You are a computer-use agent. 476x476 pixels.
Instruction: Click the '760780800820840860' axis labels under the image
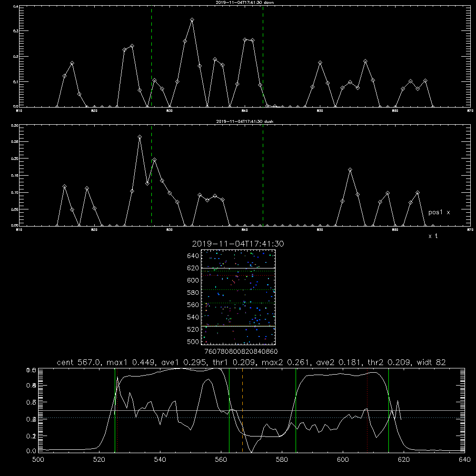click(241, 352)
